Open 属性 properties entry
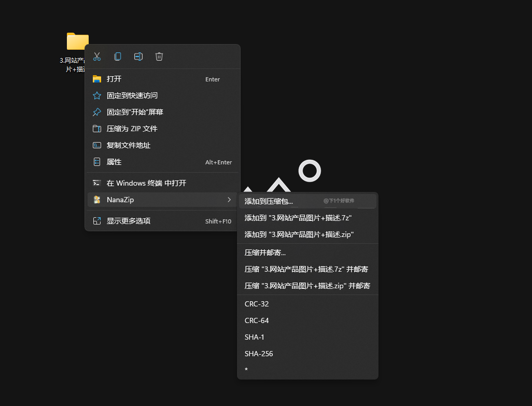This screenshot has width=532, height=406. [x=162, y=162]
